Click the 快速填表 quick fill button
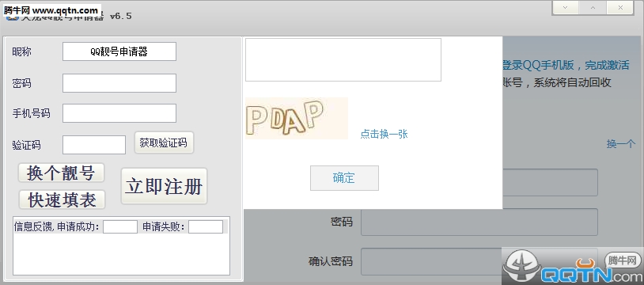Viewport: 644px width, 285px height. [62, 199]
